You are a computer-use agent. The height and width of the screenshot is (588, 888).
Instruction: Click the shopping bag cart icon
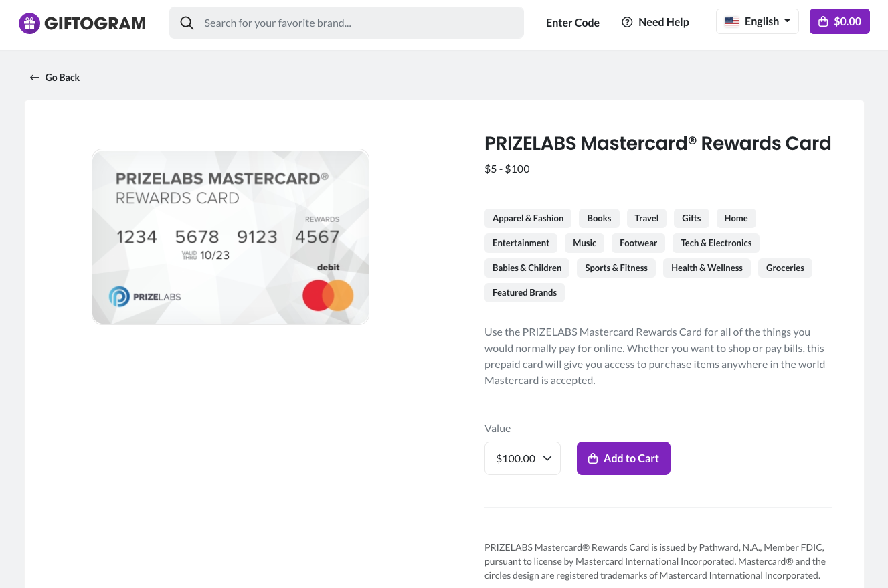click(824, 22)
